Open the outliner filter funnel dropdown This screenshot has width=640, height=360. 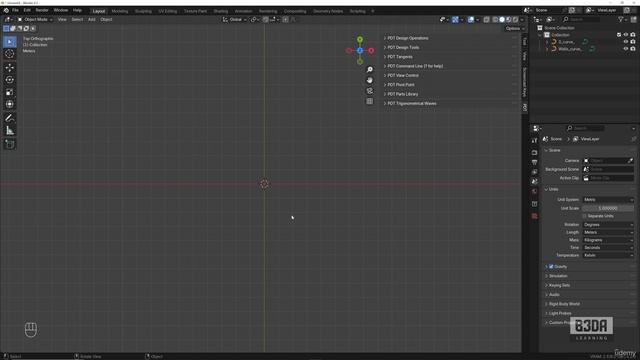coord(622,19)
